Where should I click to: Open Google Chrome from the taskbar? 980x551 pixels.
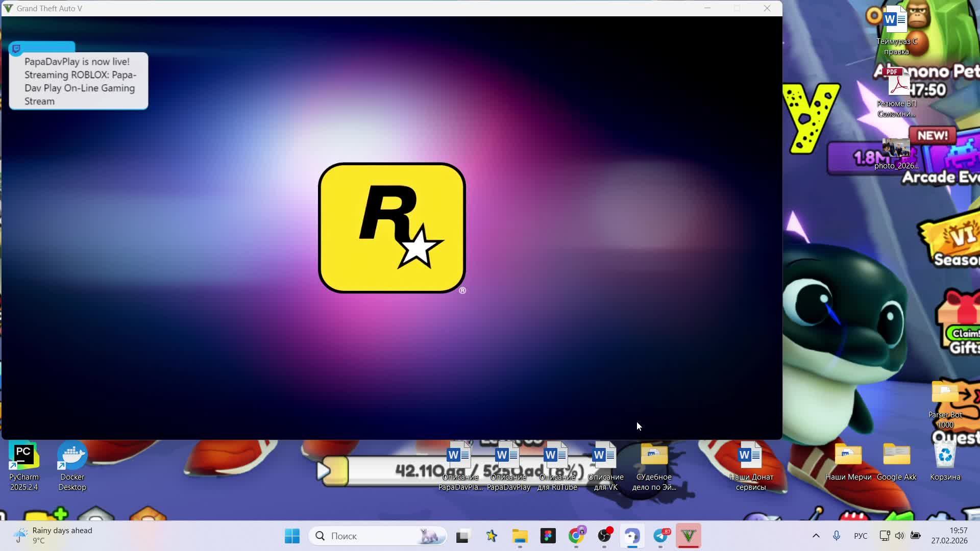click(x=576, y=536)
